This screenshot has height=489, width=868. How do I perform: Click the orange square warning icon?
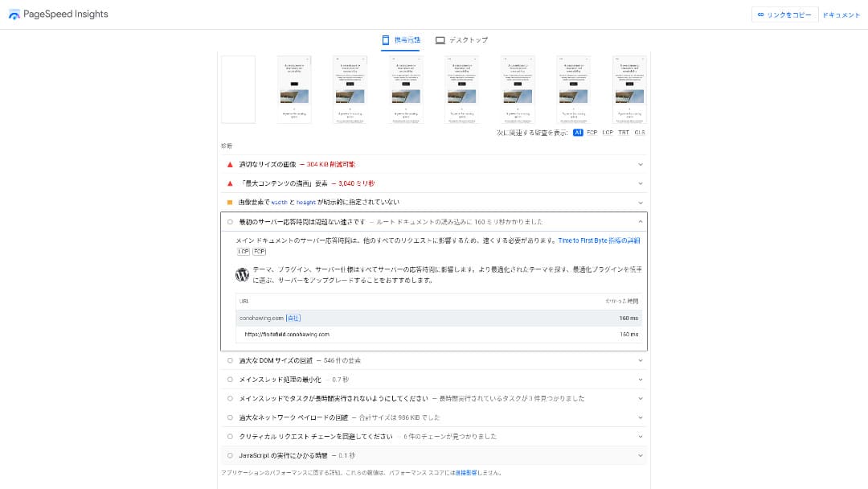230,203
